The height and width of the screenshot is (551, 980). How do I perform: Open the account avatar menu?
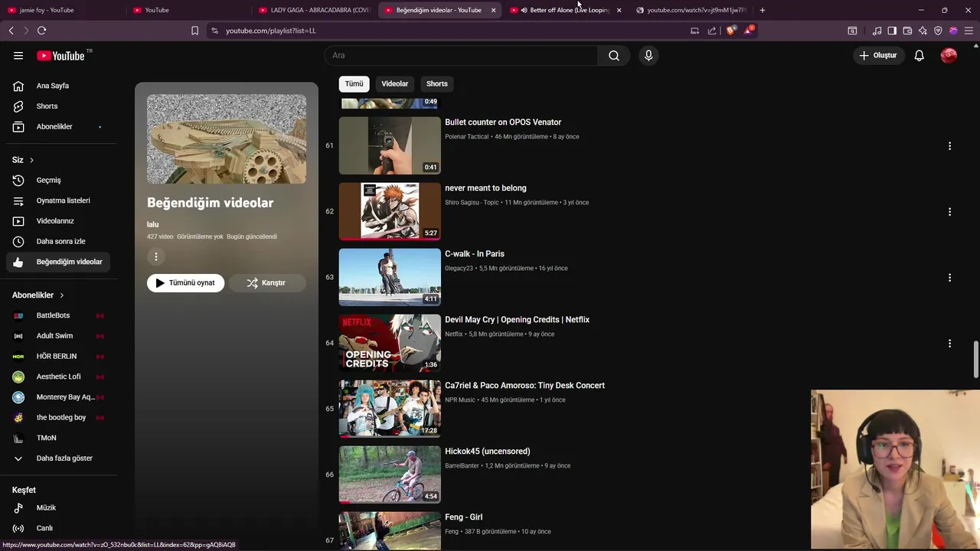coord(949,55)
